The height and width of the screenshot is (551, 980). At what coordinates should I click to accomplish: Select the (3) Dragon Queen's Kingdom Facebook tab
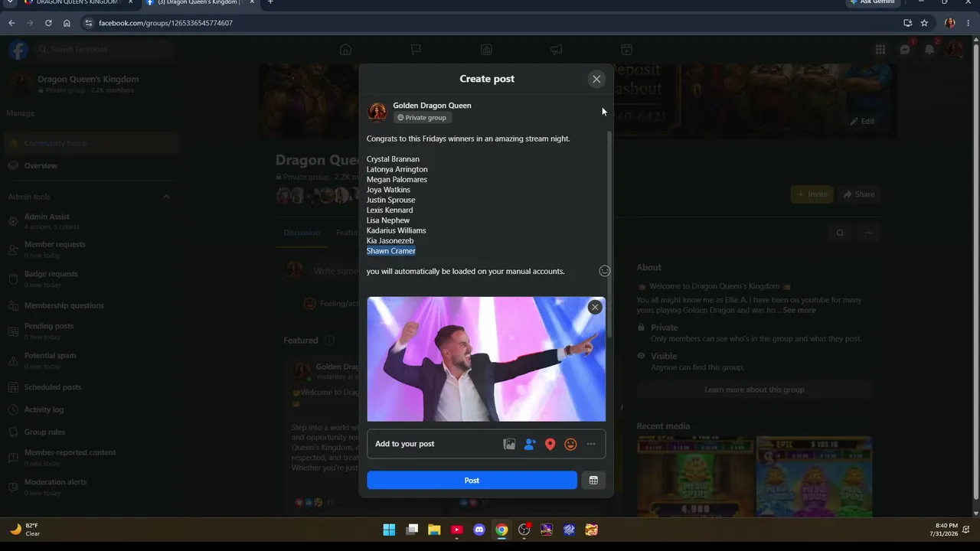coord(201,2)
